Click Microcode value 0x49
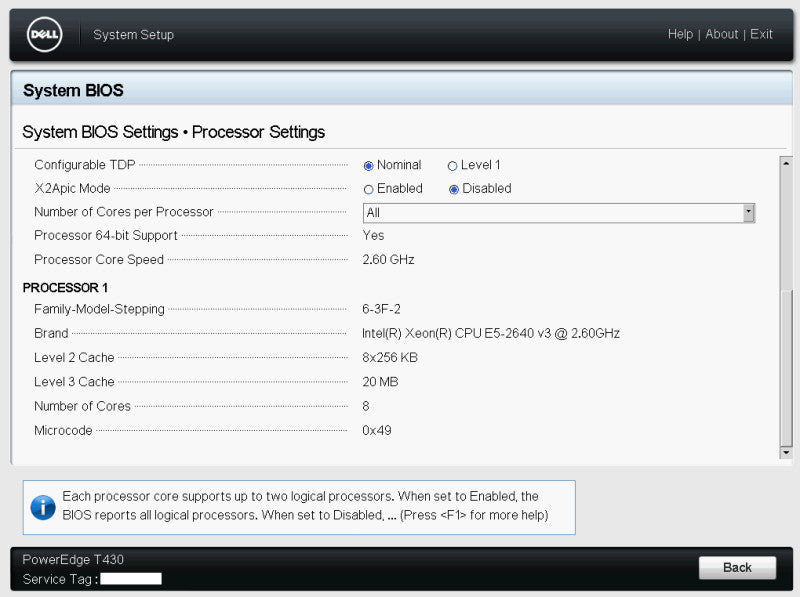800x597 pixels. [x=377, y=430]
